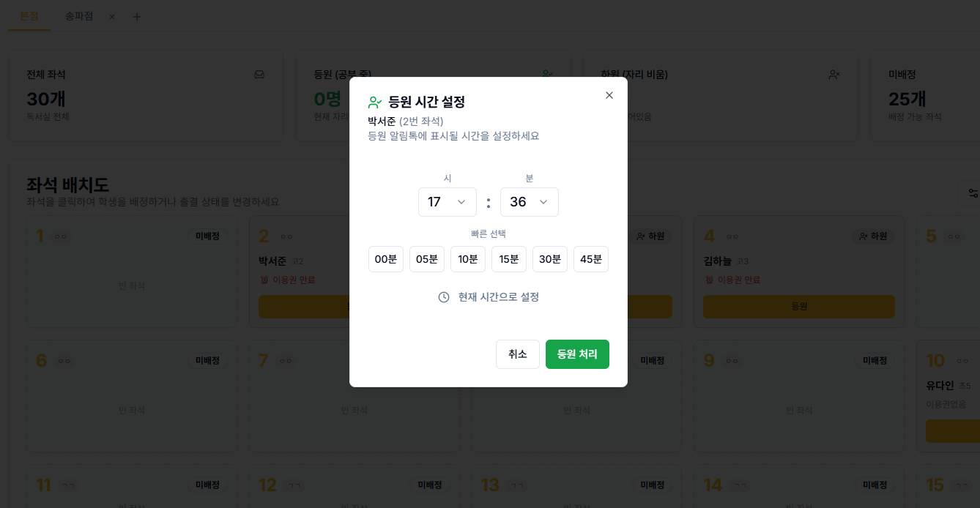Click the 하원 person icon on 김하늘's seat
Screen dimensions: 980x508
coord(864,236)
